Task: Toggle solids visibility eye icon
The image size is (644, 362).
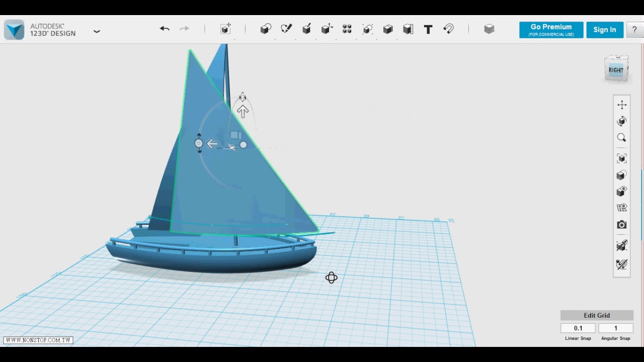Action: 622,192
